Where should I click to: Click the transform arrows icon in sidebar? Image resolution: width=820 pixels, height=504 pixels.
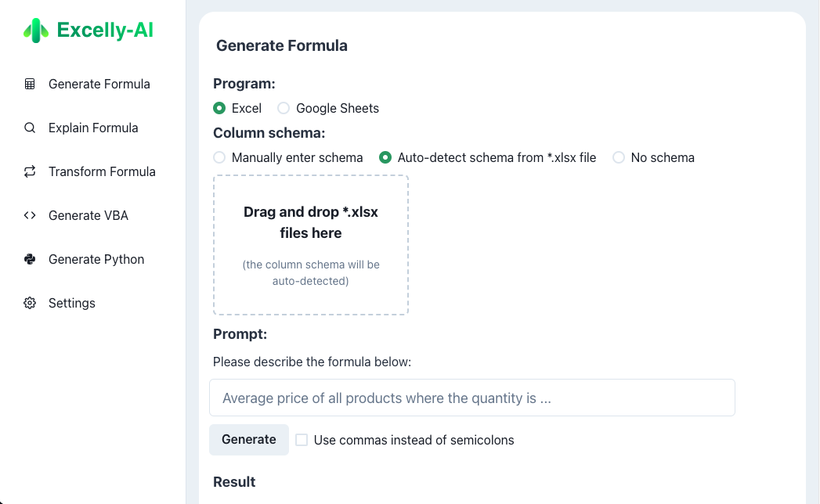tap(29, 171)
